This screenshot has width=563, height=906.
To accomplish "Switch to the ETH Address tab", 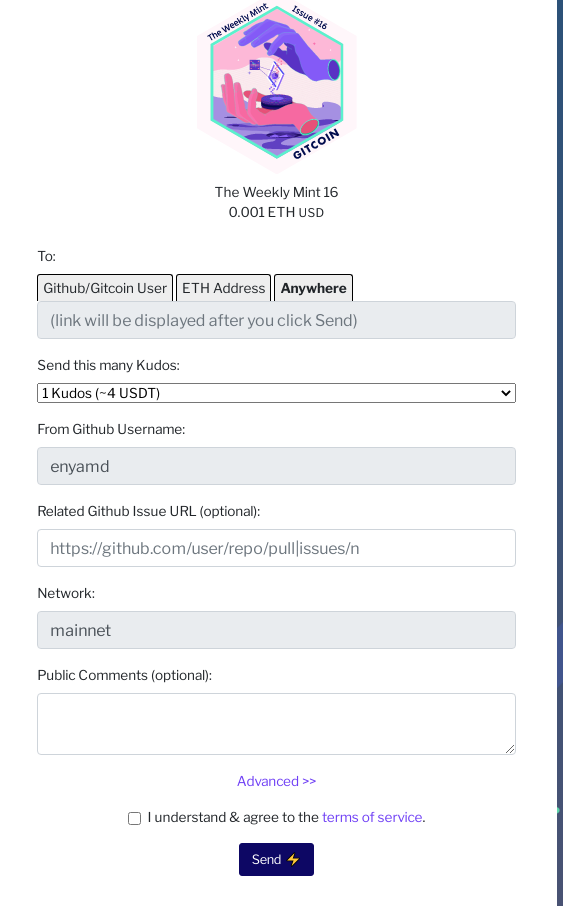I will point(224,288).
